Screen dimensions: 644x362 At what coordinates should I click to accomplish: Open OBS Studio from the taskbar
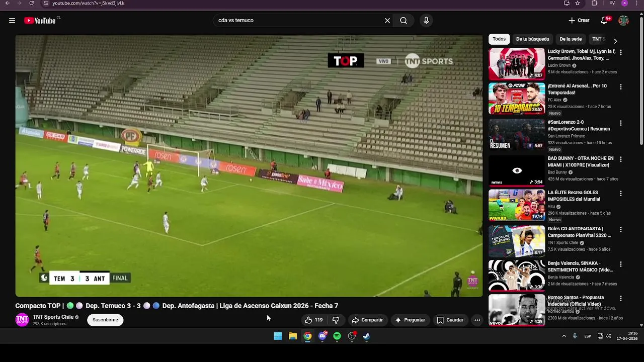pos(352,336)
